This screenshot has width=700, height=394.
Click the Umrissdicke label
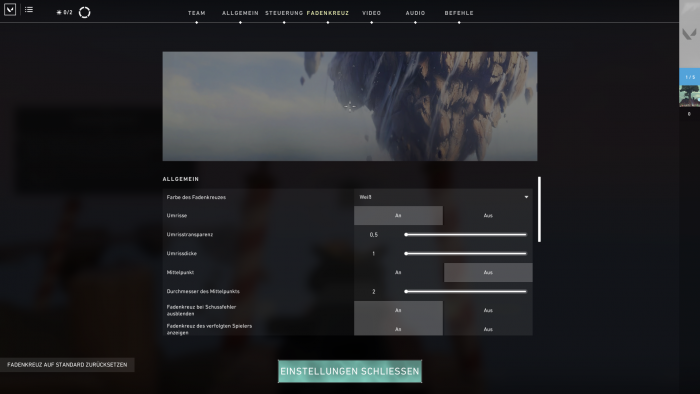tap(182, 253)
